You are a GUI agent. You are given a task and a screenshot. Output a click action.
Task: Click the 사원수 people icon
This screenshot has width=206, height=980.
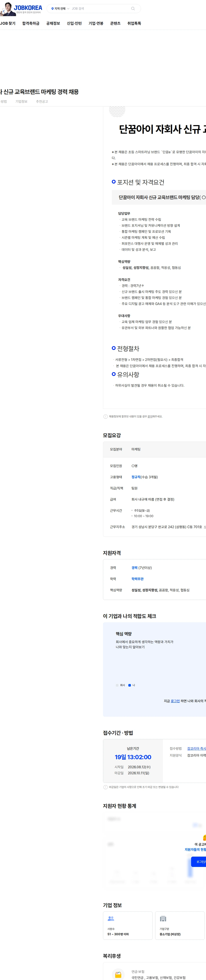point(111,918)
